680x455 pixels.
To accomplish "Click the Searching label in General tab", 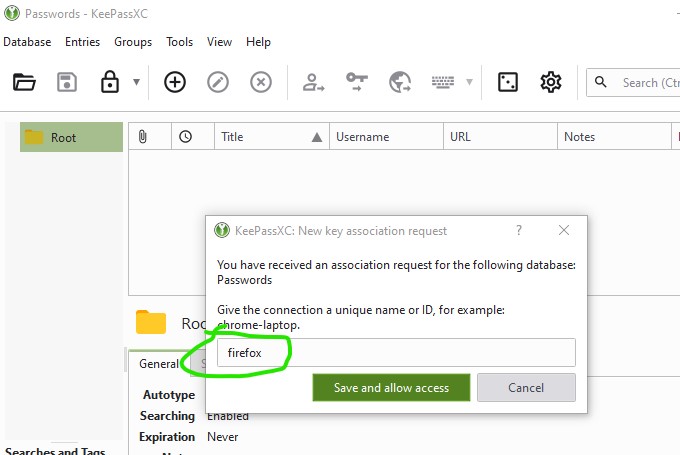I will point(167,416).
